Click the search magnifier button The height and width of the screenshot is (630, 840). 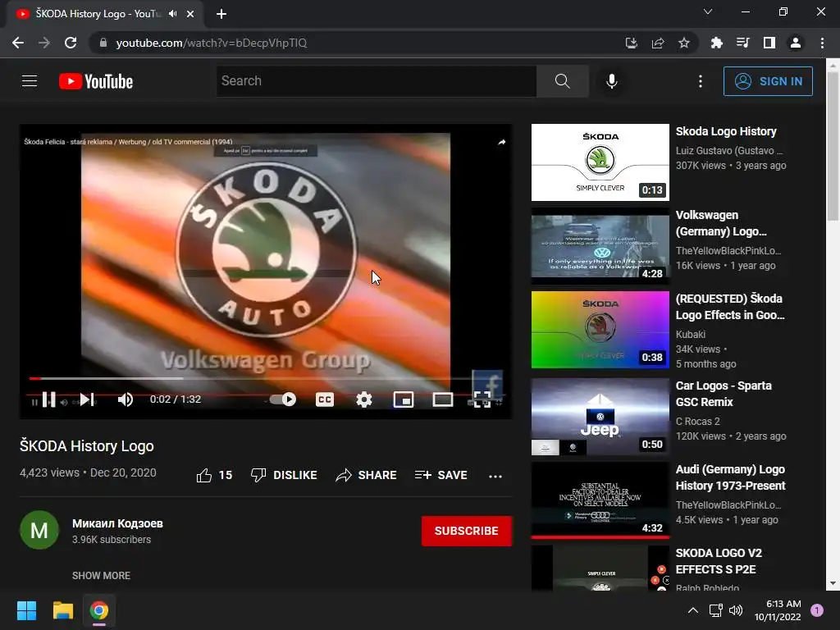tap(562, 81)
